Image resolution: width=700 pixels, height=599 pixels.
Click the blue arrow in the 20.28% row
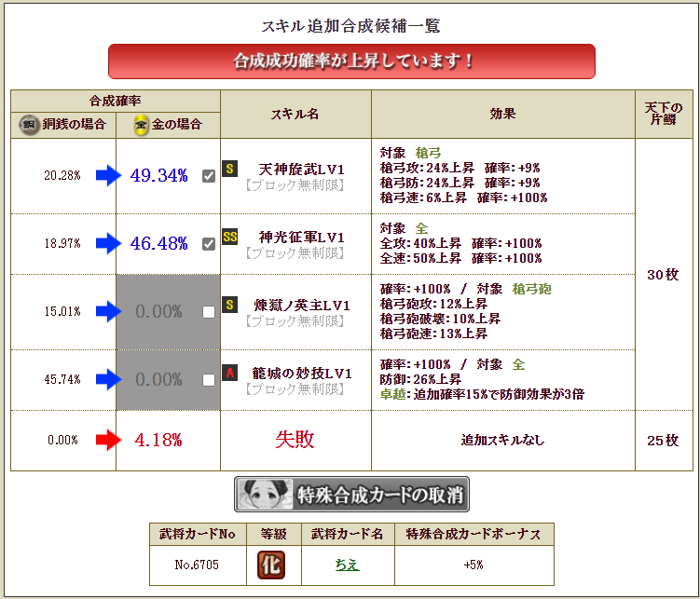[108, 175]
